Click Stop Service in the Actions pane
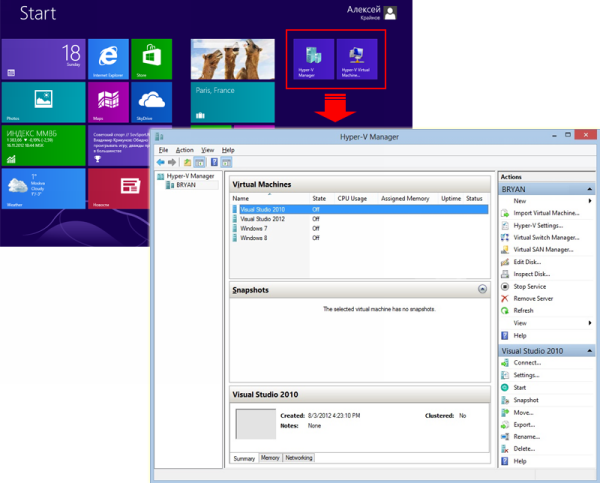 coord(530,286)
